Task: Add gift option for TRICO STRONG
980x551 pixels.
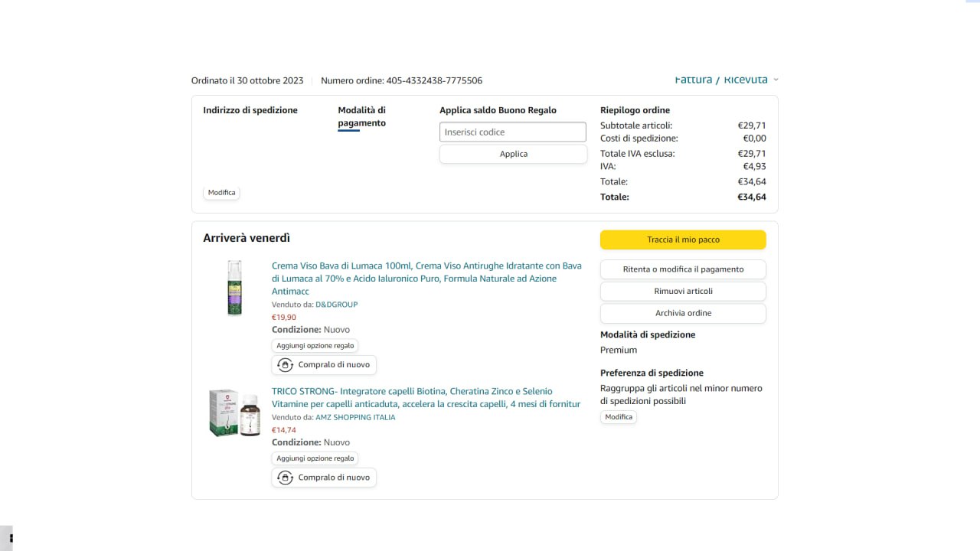Action: pos(315,458)
